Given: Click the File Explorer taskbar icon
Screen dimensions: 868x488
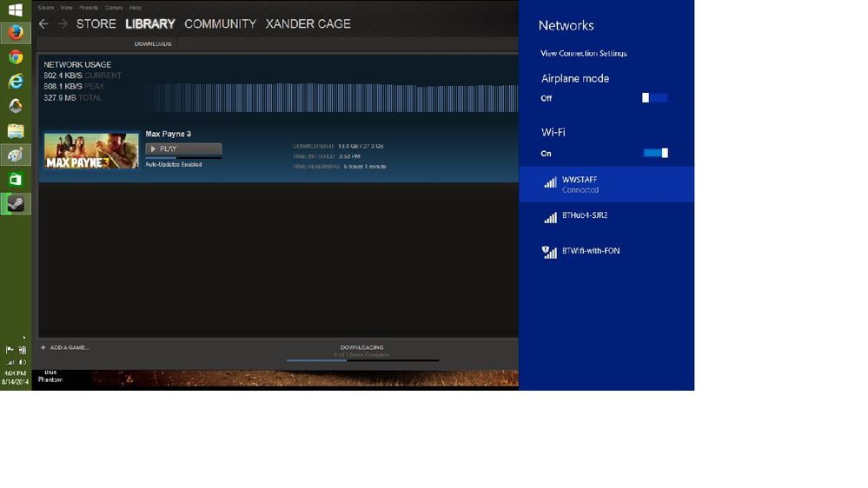Looking at the screenshot, I should (16, 130).
